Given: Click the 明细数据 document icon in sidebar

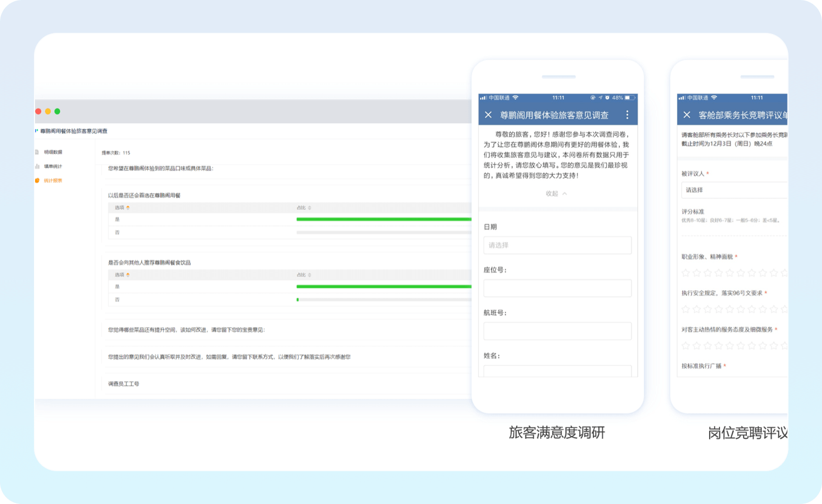Looking at the screenshot, I should tap(37, 152).
